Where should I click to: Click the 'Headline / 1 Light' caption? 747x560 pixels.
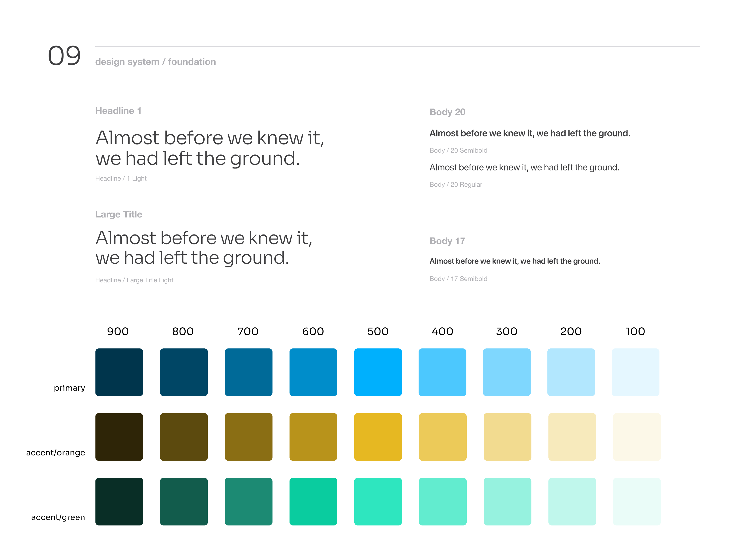121,178
